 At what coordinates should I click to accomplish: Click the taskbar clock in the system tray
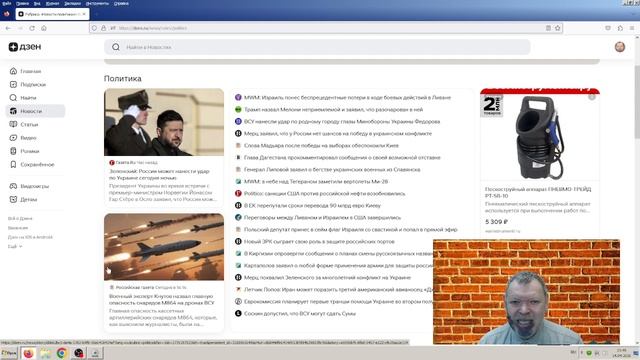pyautogui.click(x=622, y=353)
